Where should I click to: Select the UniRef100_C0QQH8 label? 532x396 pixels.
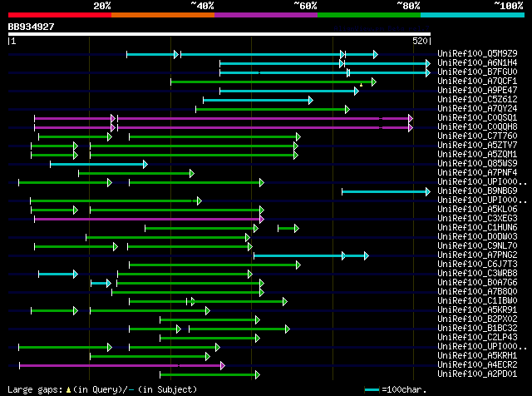[477, 126]
